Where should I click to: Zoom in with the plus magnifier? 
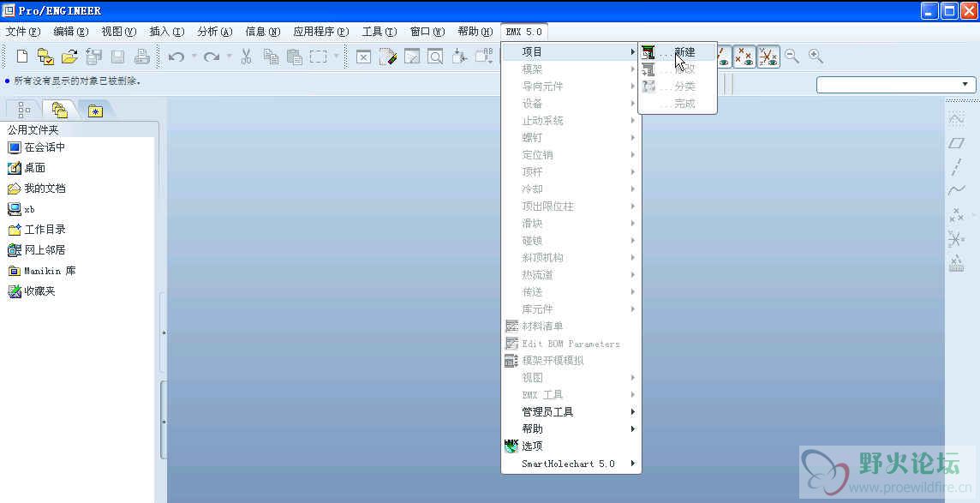[x=816, y=57]
